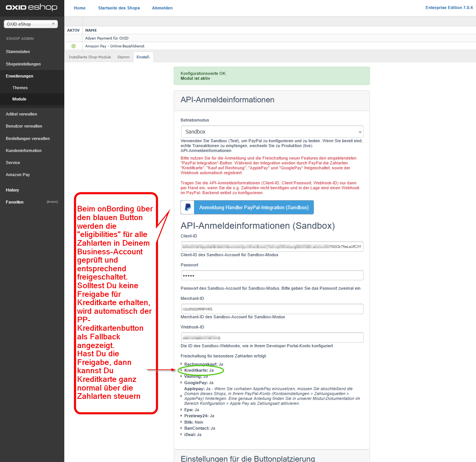This screenshot has height=462, width=476.
Task: Open the Installierte Shop-Module tab
Action: point(89,57)
